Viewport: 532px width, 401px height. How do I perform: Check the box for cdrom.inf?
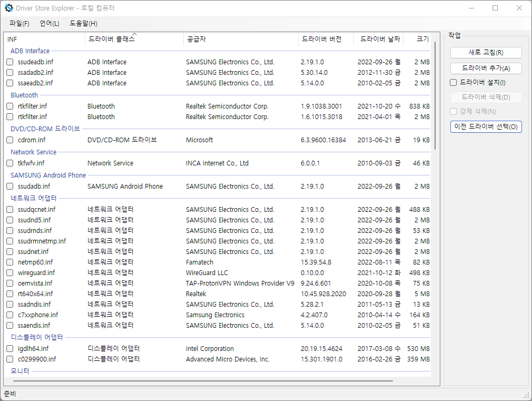pyautogui.click(x=10, y=140)
